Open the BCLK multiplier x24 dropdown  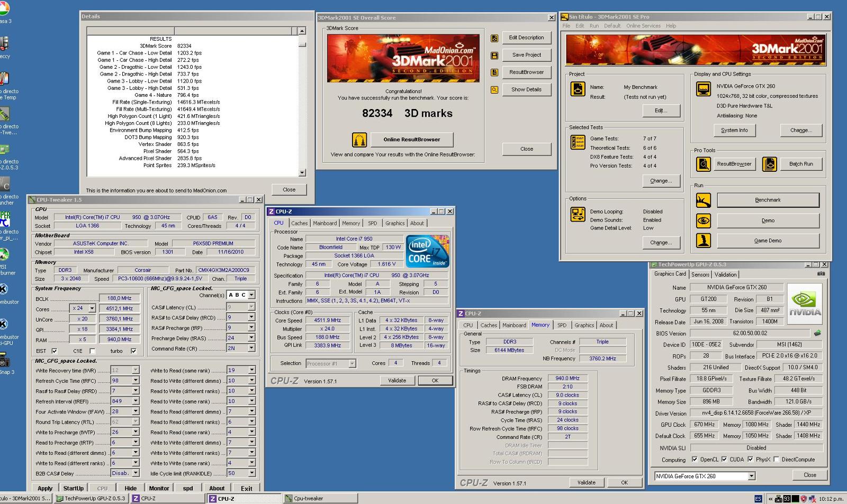point(92,308)
